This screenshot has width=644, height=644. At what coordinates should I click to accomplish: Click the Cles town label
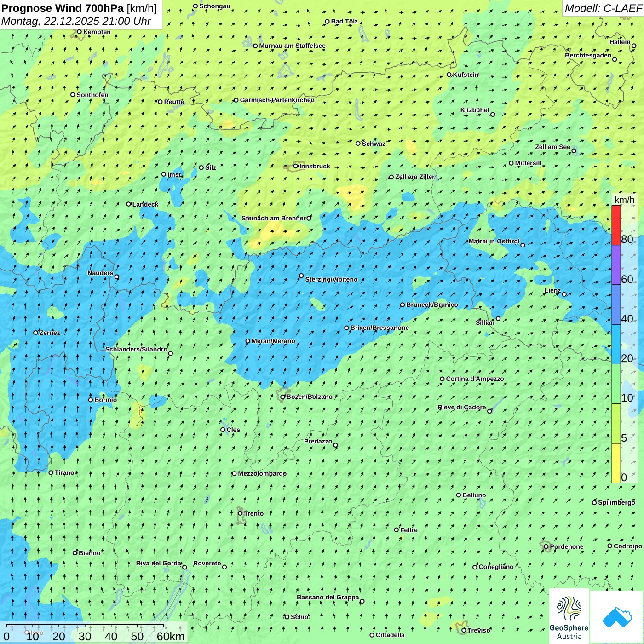pos(233,430)
